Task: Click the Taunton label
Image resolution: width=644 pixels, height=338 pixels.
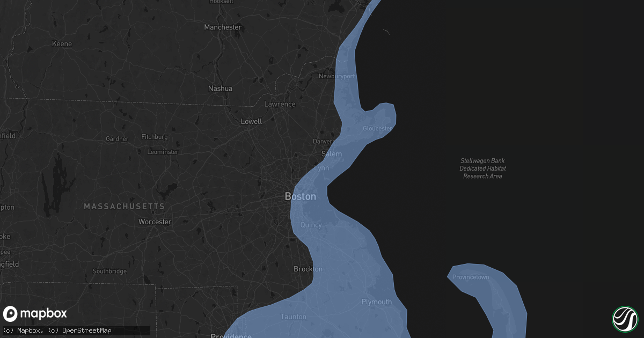Action: [x=294, y=317]
